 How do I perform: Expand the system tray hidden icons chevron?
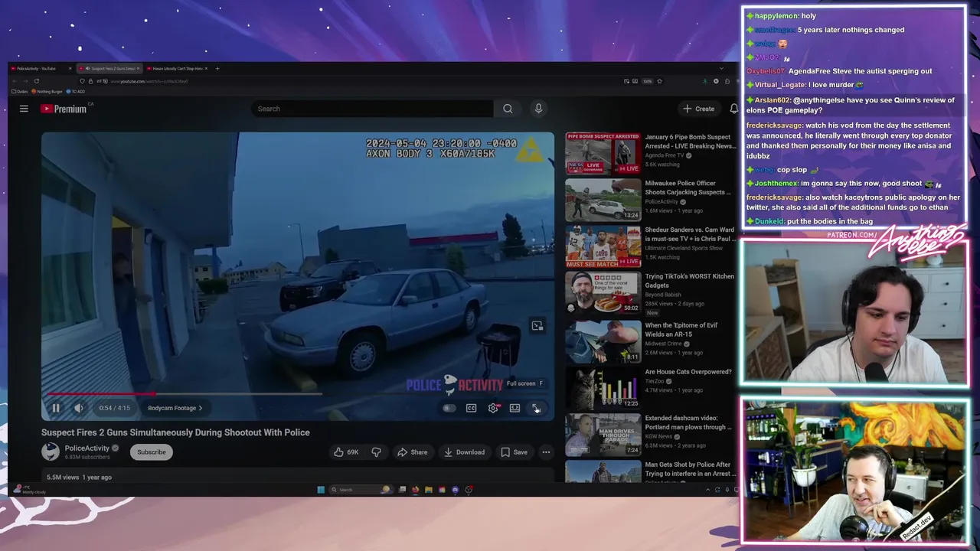[707, 490]
